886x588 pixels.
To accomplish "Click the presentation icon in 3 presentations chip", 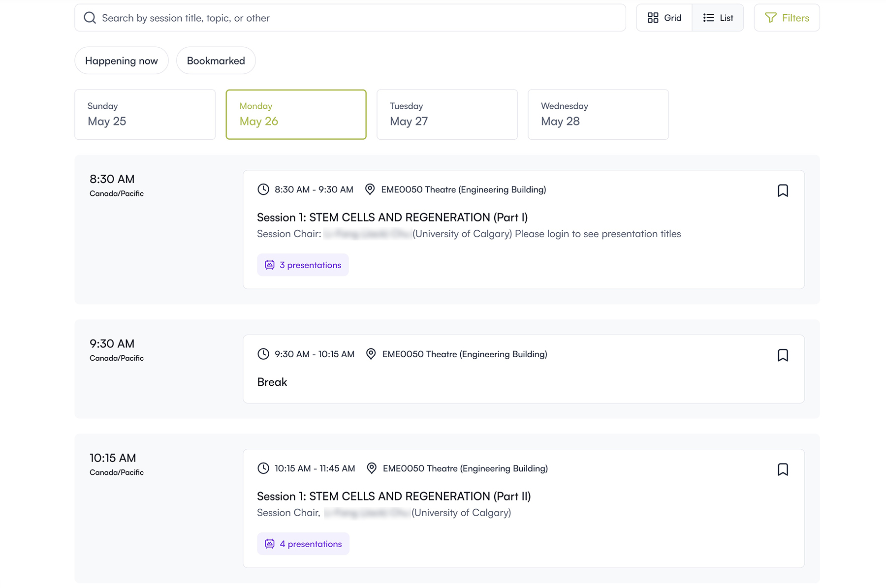I will pyautogui.click(x=270, y=265).
